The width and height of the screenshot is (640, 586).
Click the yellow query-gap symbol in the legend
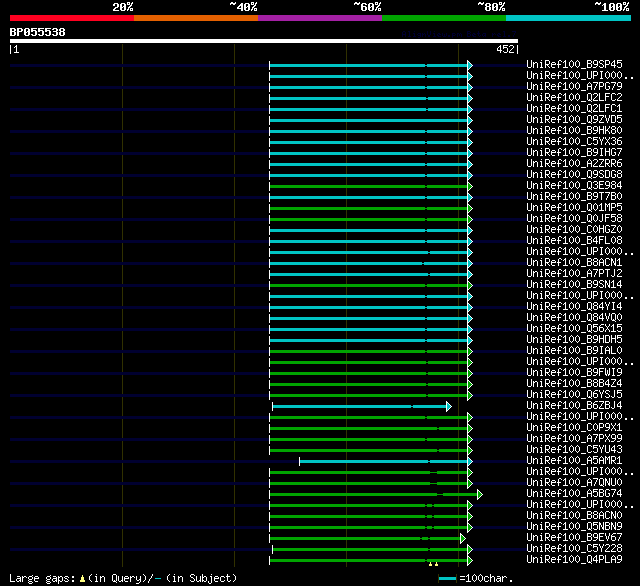click(x=82, y=578)
